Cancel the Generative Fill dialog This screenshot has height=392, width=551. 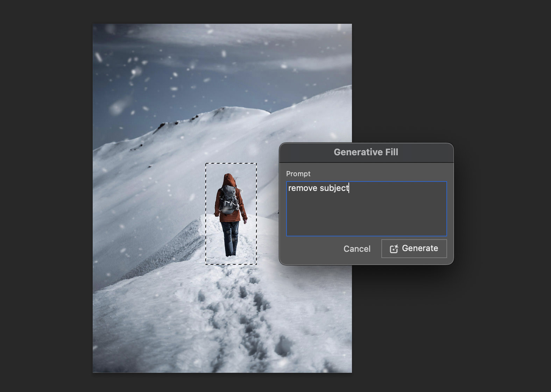tap(356, 249)
